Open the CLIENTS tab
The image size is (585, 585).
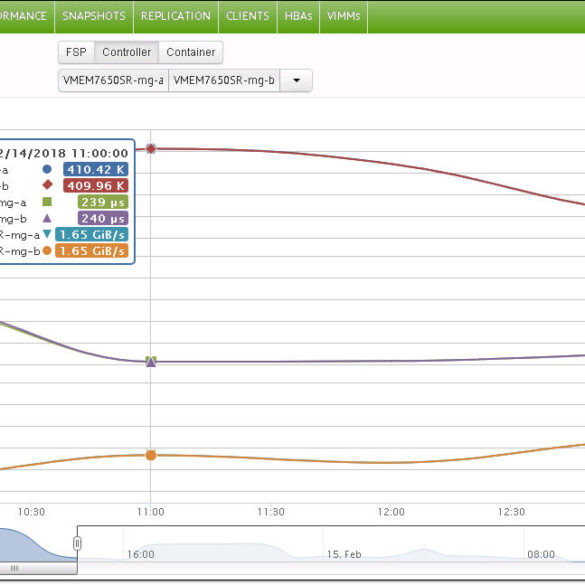pos(248,16)
